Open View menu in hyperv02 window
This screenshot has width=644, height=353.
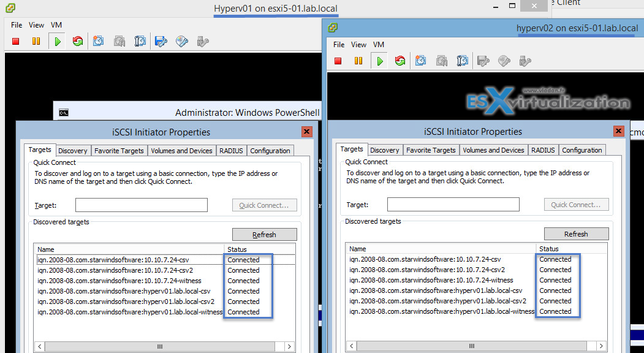pos(358,44)
